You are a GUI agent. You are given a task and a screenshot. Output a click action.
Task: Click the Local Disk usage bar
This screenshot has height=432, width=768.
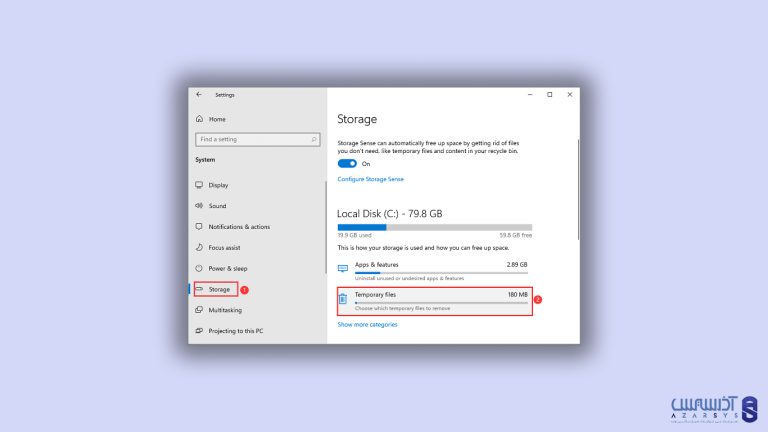[x=434, y=227]
